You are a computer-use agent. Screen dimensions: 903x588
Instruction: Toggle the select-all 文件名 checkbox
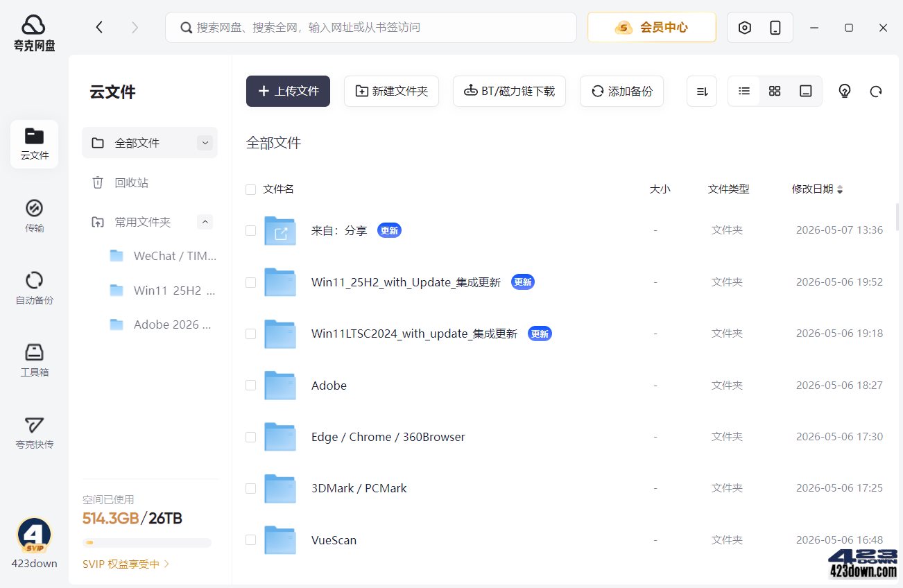(250, 189)
